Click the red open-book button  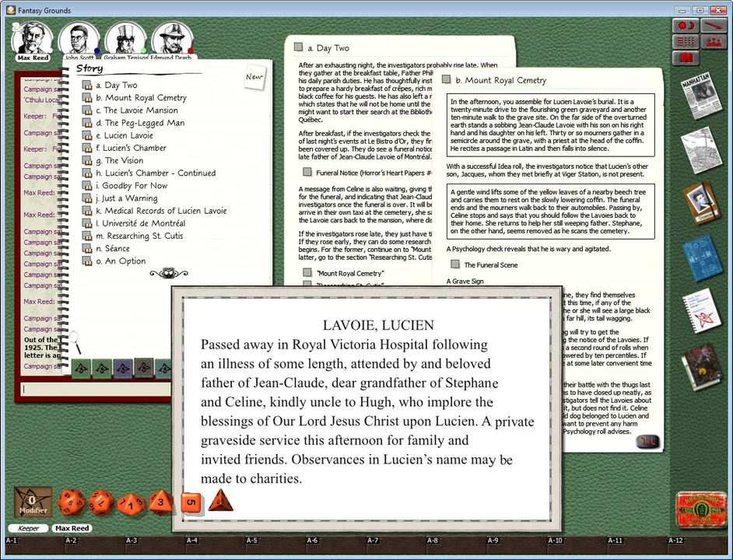click(x=686, y=58)
